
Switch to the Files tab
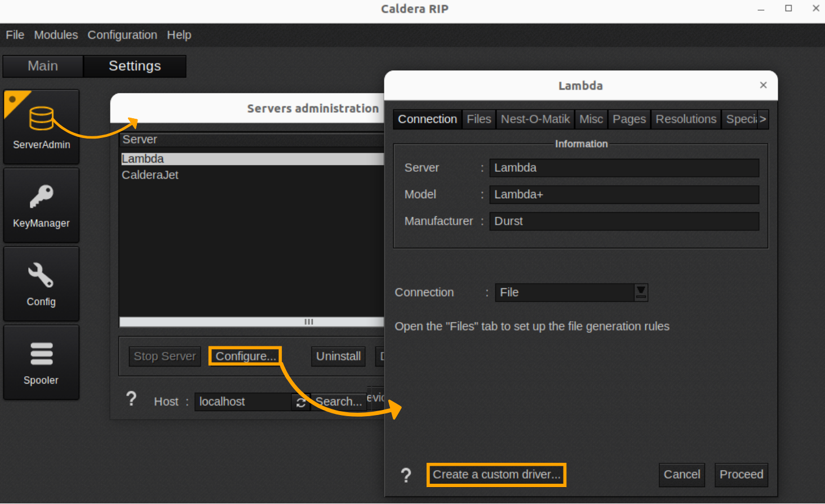pyautogui.click(x=478, y=119)
